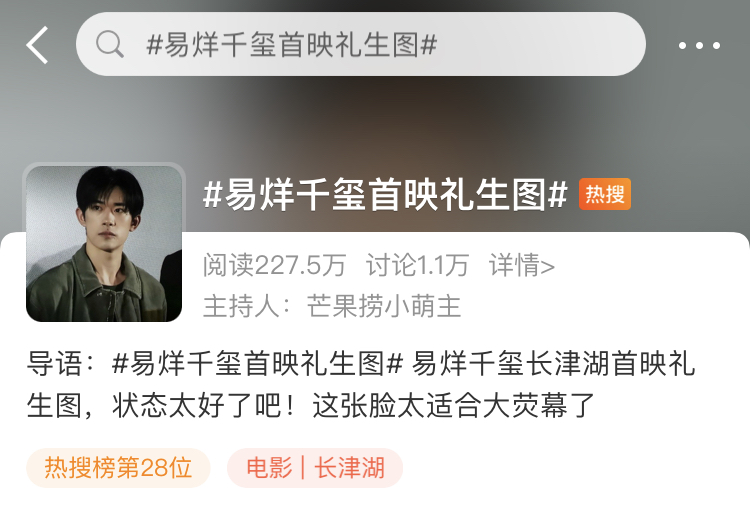Tap the 主持人 host label
This screenshot has height=507, width=750.
pyautogui.click(x=241, y=306)
